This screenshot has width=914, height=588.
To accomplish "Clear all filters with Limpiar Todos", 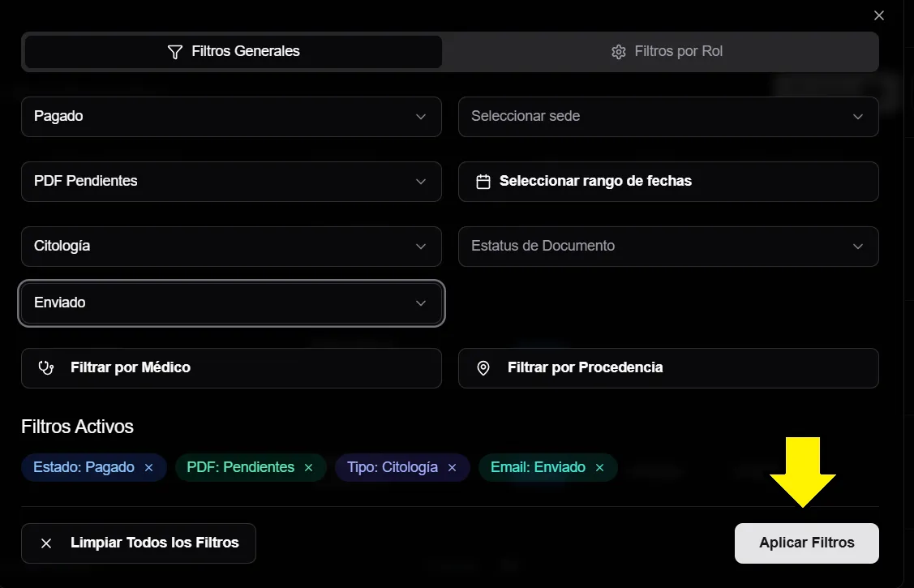I will pos(139,543).
